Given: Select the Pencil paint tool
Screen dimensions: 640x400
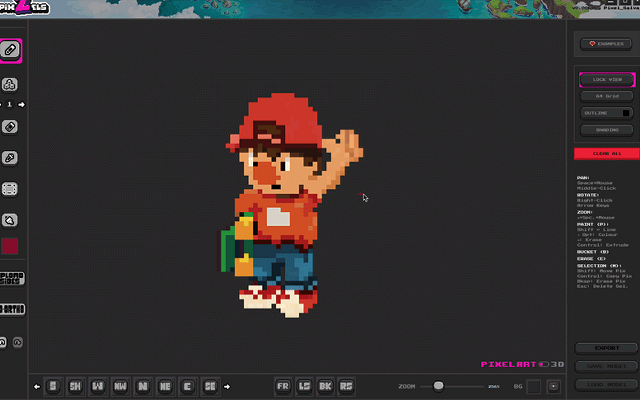Looking at the screenshot, I should point(10,50).
